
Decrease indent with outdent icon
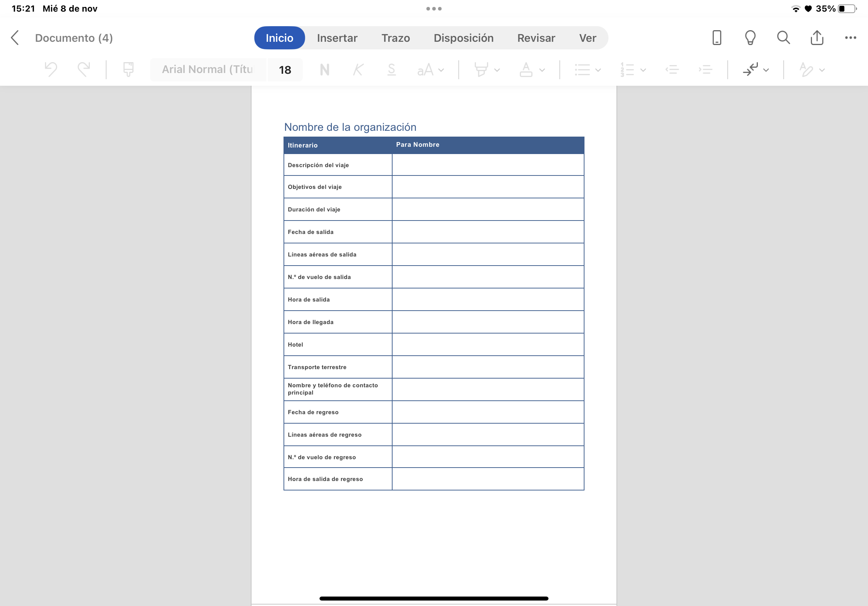tap(672, 69)
